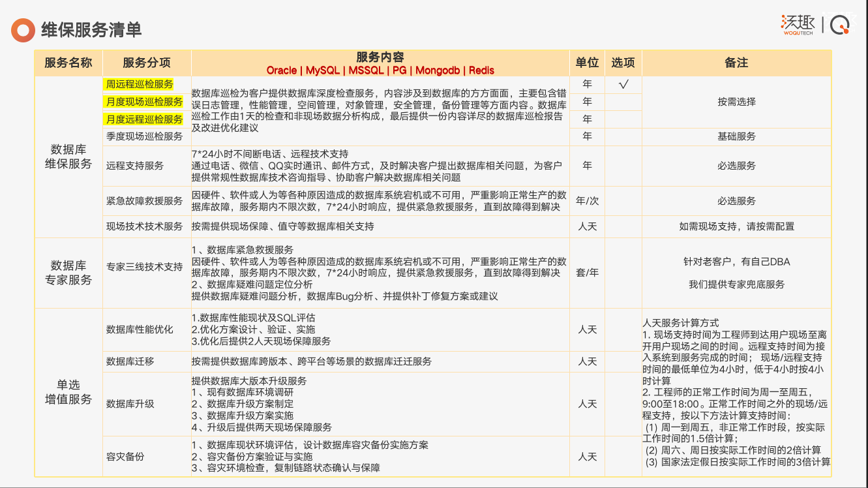Select the highlighted 周远程巡检服务 item
868x488 pixels.
tap(140, 84)
